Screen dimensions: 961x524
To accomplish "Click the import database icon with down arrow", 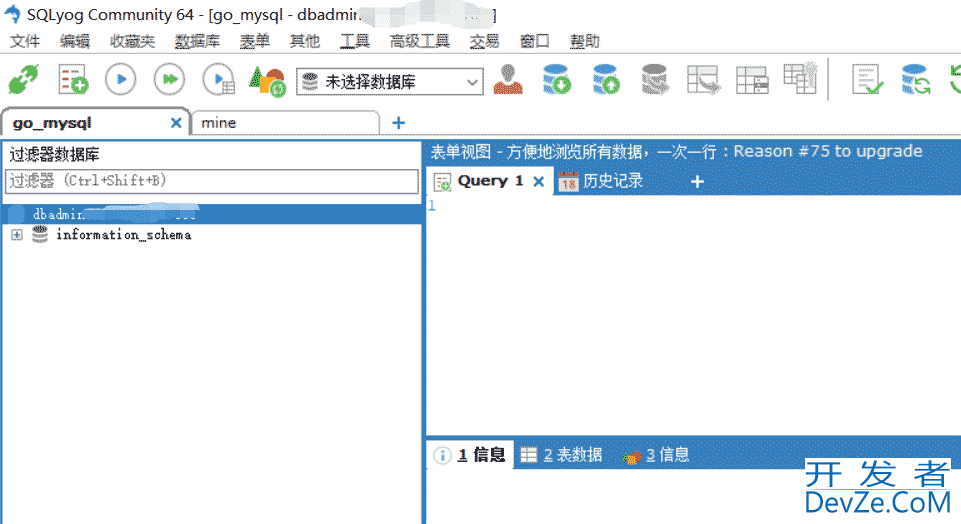I will 557,80.
